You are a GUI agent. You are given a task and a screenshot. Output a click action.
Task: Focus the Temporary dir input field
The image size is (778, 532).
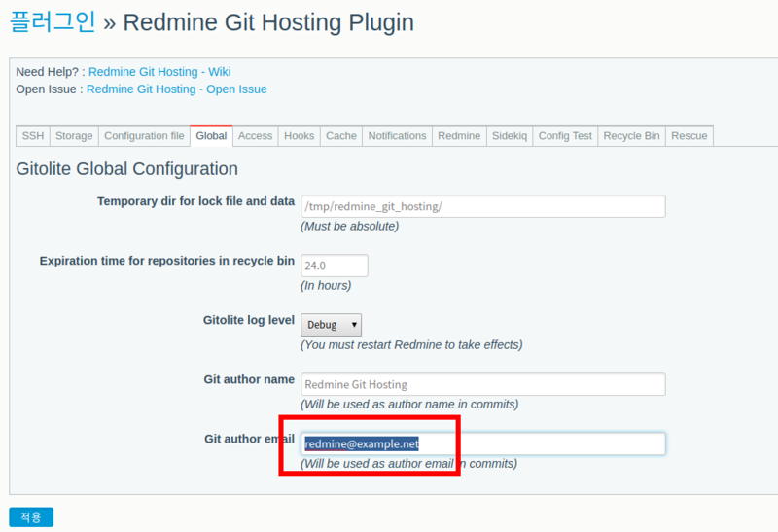coord(482,206)
